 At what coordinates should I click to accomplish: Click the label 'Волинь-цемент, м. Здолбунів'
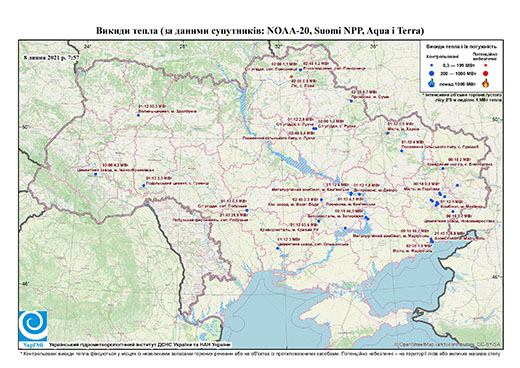point(167,111)
